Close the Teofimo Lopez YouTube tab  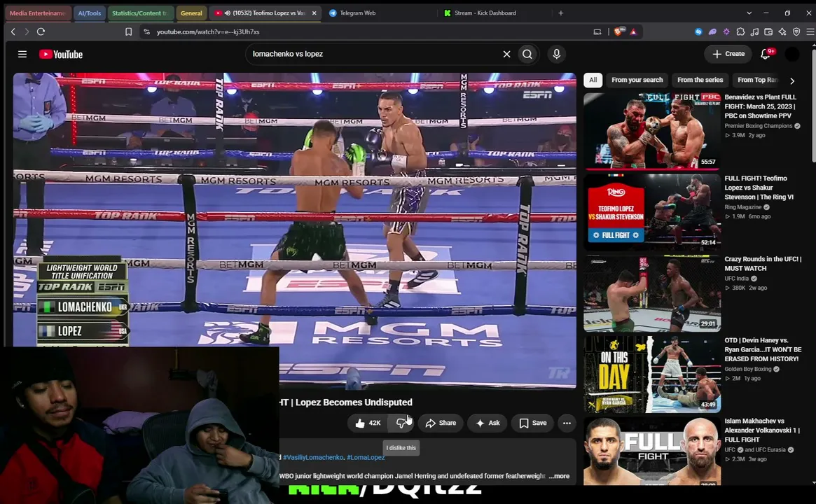click(314, 13)
